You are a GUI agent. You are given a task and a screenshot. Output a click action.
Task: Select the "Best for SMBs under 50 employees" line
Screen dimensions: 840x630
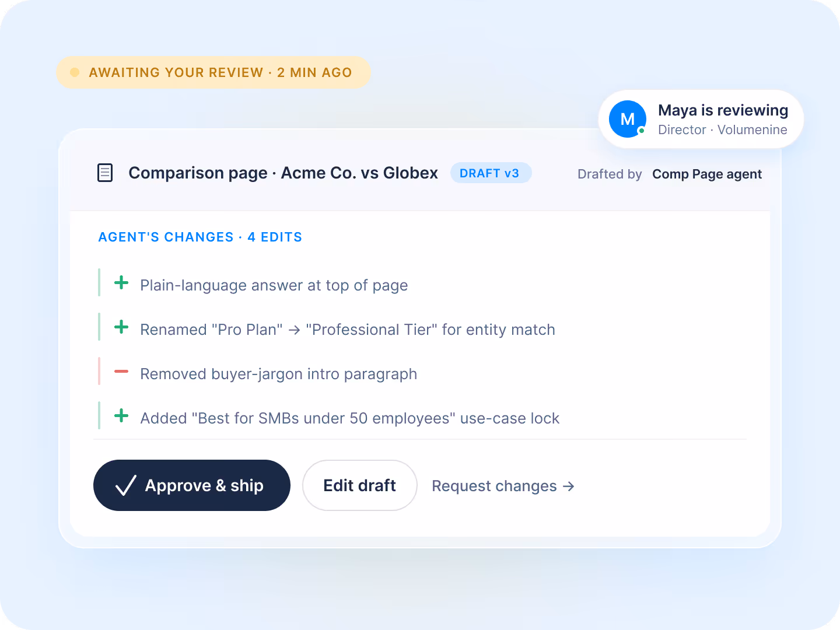point(350,418)
